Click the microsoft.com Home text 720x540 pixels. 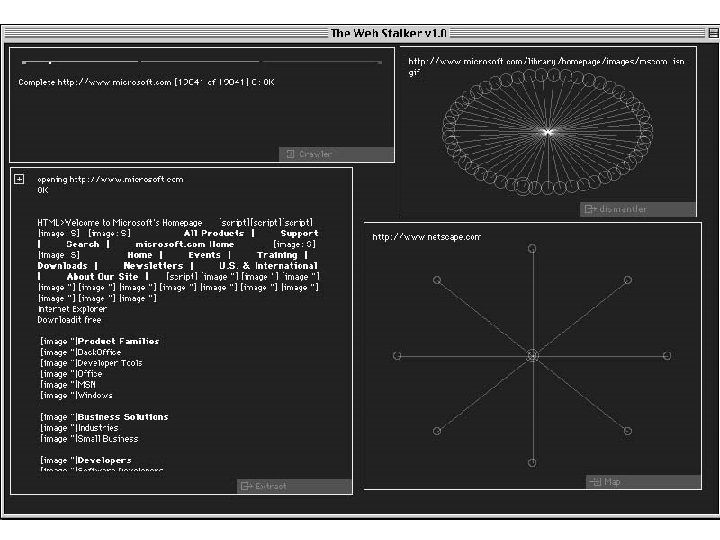tap(185, 244)
